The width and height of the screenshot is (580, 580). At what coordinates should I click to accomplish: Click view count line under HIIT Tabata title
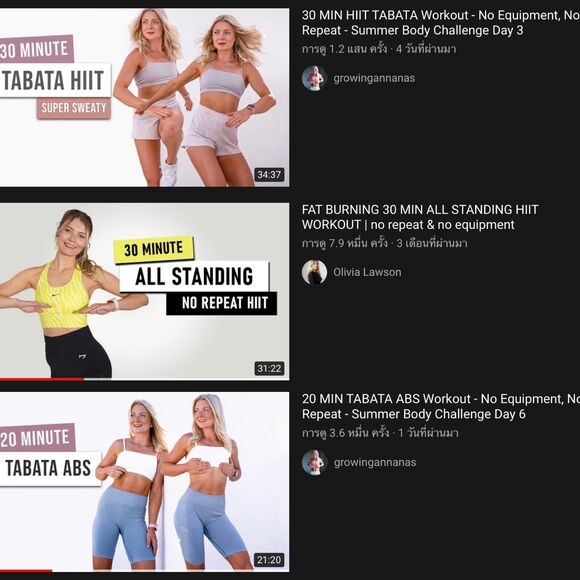379,49
